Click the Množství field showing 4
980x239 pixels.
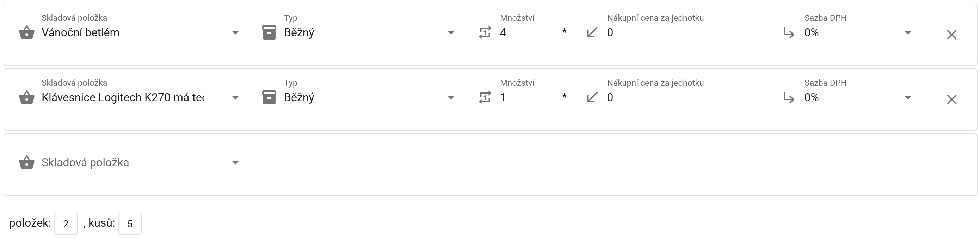point(529,33)
